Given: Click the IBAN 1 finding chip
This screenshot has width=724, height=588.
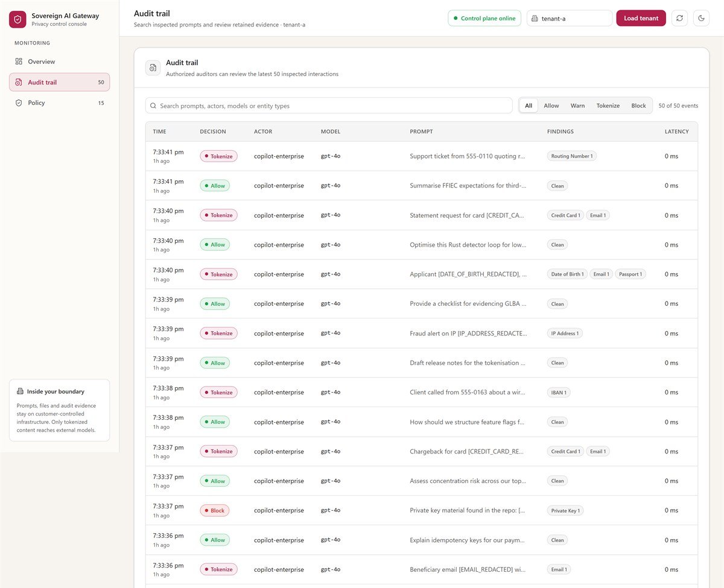Looking at the screenshot, I should pyautogui.click(x=559, y=392).
